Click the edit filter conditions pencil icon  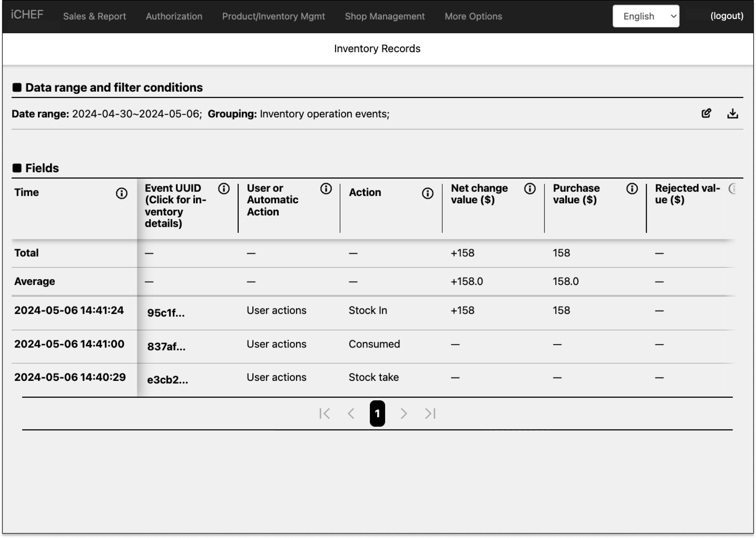tap(706, 113)
